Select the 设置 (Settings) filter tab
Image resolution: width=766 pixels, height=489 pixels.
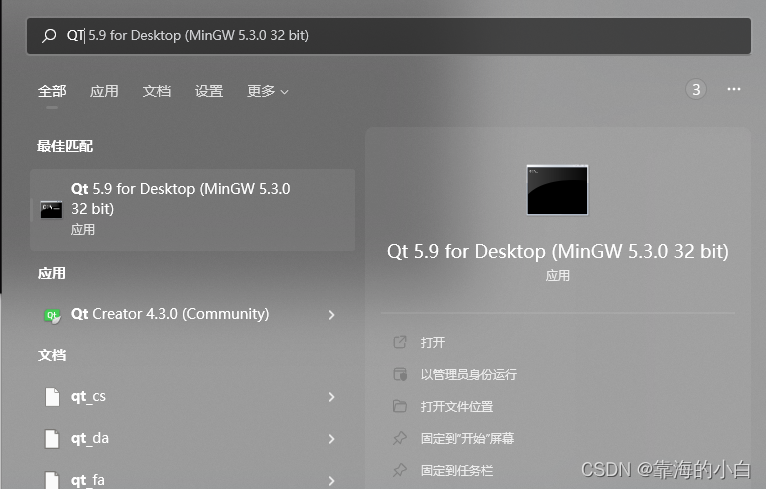coord(209,91)
